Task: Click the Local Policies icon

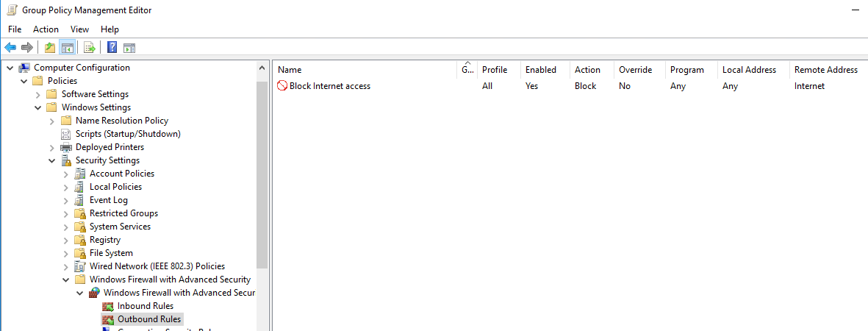Action: pos(79,187)
